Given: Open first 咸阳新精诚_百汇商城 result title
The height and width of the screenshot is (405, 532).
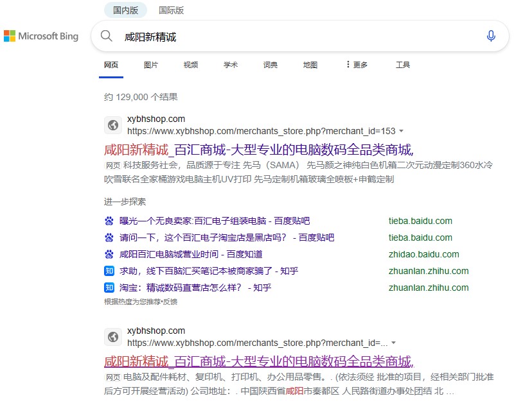Looking at the screenshot, I should (259, 150).
